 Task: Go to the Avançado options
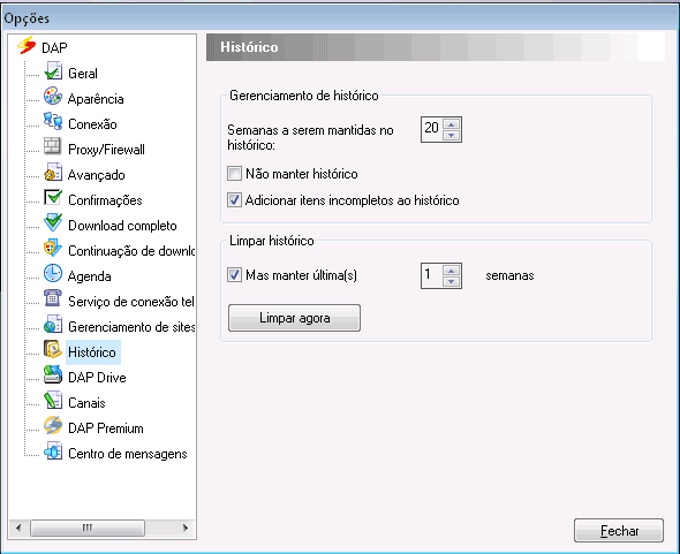point(96,175)
